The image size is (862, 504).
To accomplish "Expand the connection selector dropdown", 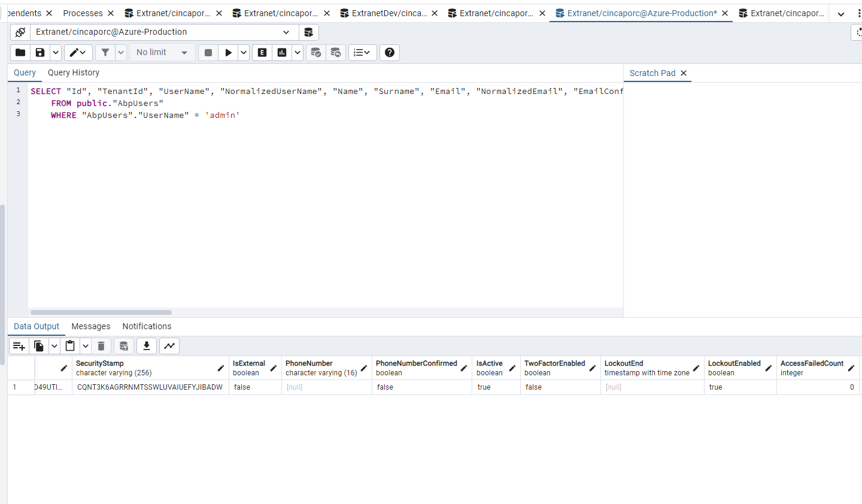I will [286, 32].
